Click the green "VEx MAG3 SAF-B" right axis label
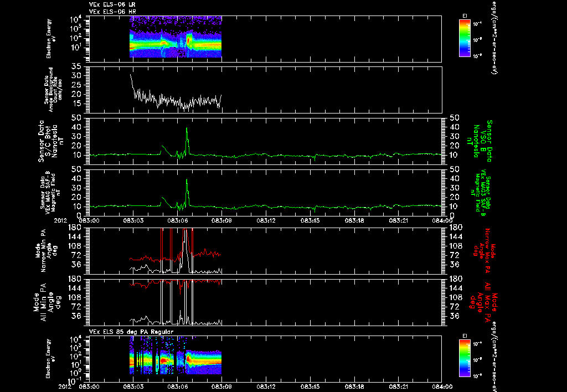The height and width of the screenshot is (392, 567). click(482, 192)
